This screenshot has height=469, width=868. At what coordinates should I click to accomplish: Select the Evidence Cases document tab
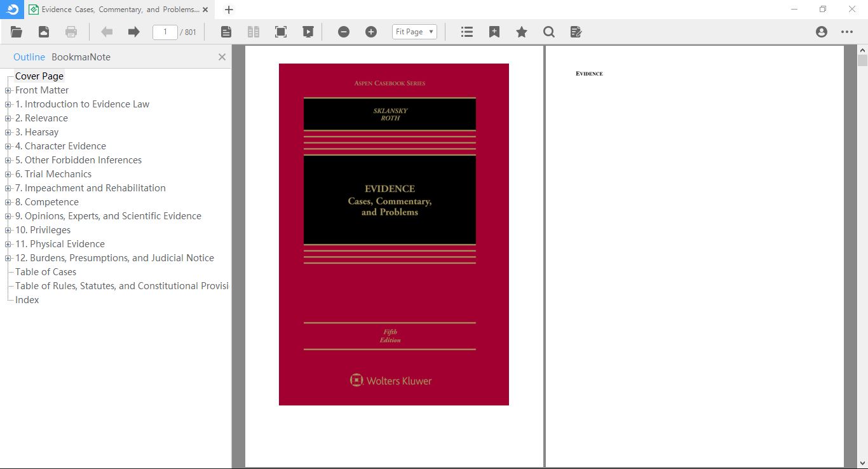pyautogui.click(x=118, y=10)
